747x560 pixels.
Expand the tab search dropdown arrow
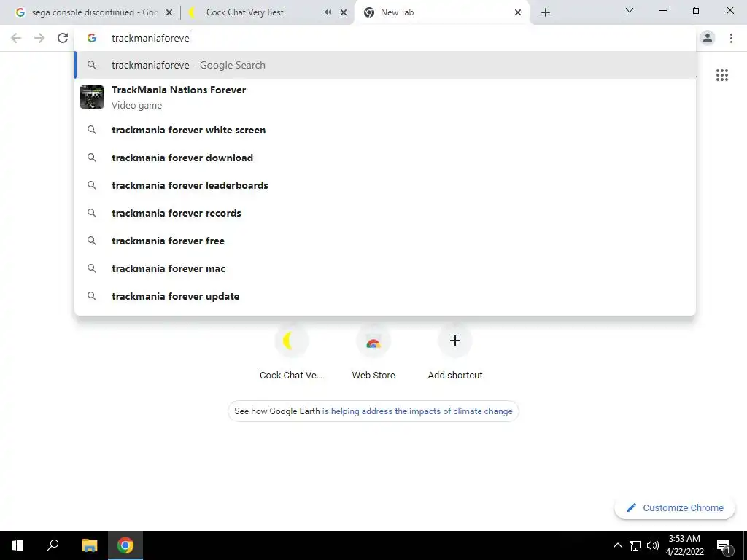point(630,10)
